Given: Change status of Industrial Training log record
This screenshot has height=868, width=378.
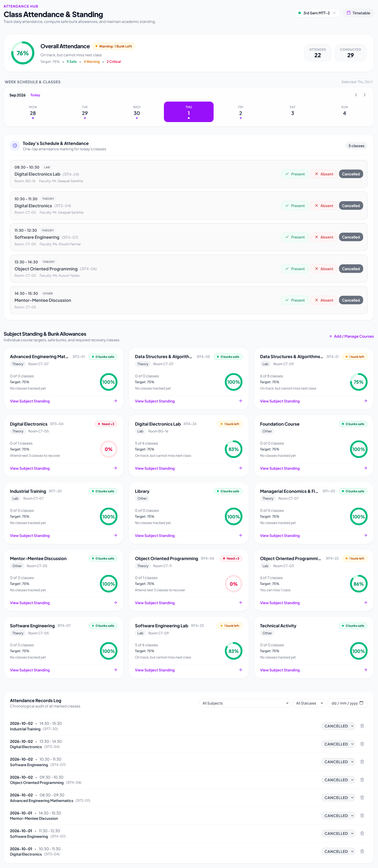Looking at the screenshot, I should pyautogui.click(x=338, y=726).
